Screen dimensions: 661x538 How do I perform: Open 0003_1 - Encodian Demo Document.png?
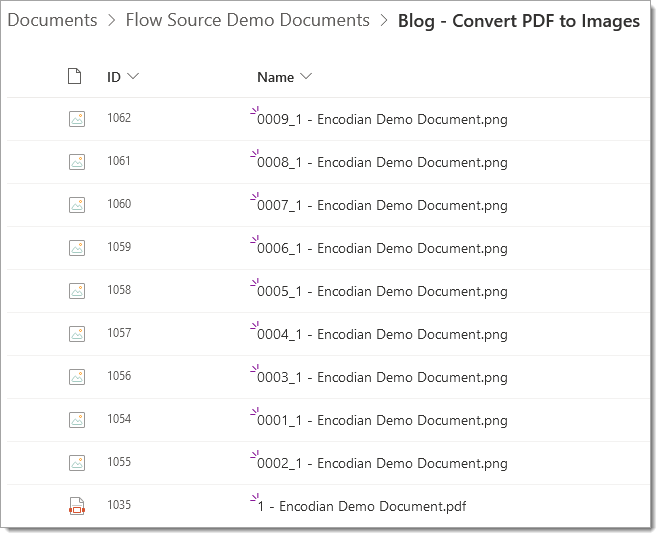point(382,377)
